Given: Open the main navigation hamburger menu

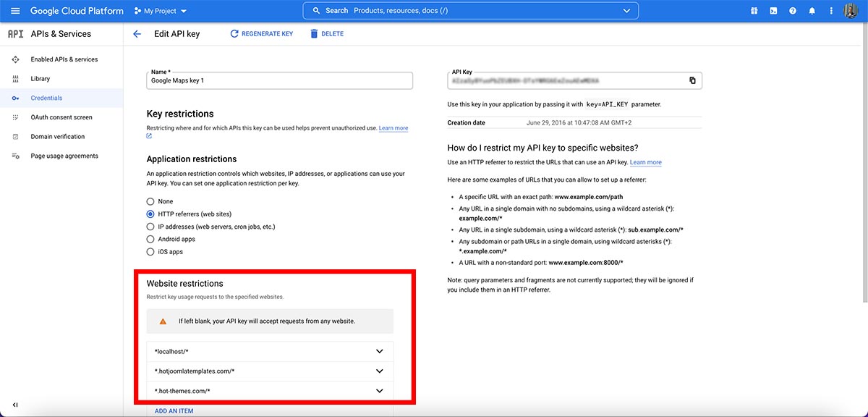Looking at the screenshot, I should (15, 11).
